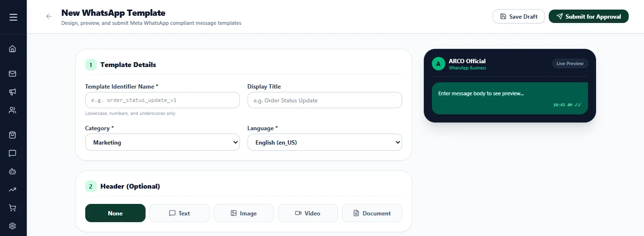Image resolution: width=644 pixels, height=236 pixels.
Task: Open the robot bot sidebar icon
Action: [13, 171]
